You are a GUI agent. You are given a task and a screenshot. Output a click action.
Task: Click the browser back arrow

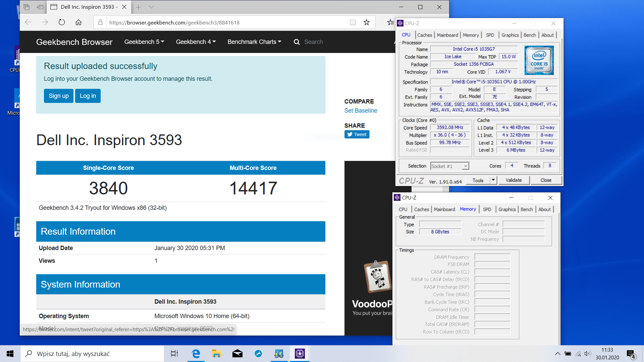(28, 22)
